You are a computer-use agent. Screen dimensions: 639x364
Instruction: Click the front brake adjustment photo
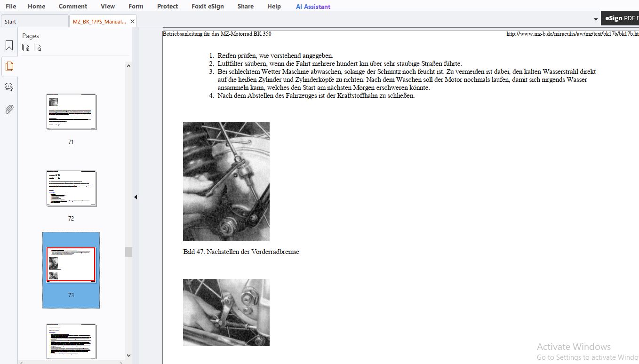(x=226, y=182)
